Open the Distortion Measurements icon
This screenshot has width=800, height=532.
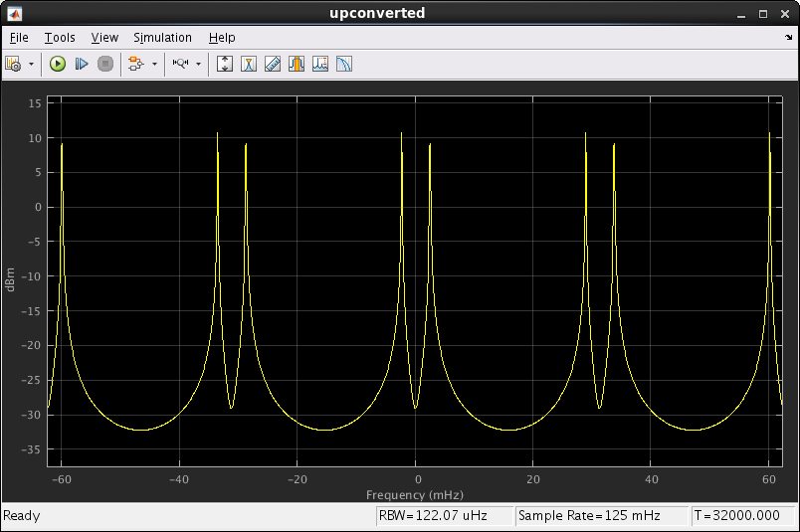coord(320,64)
